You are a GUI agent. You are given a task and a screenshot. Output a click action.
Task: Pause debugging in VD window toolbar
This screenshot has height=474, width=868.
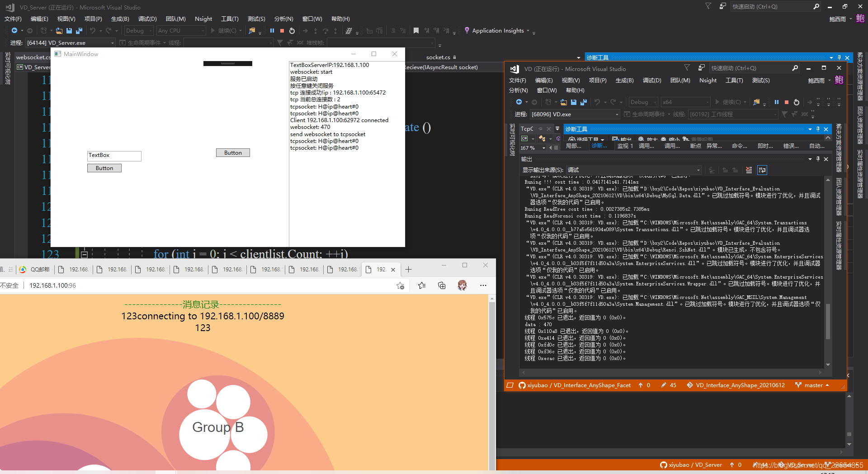[776, 102]
